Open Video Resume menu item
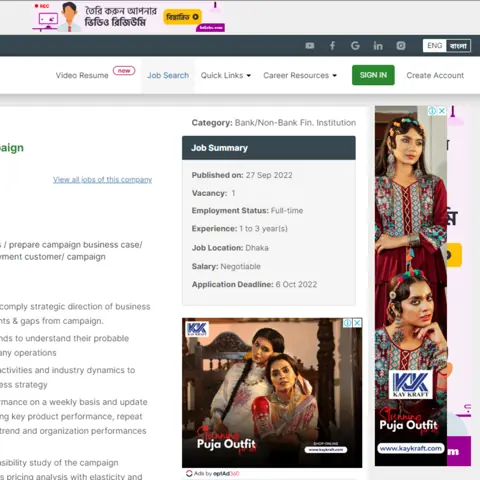The height and width of the screenshot is (480, 480). [x=82, y=76]
